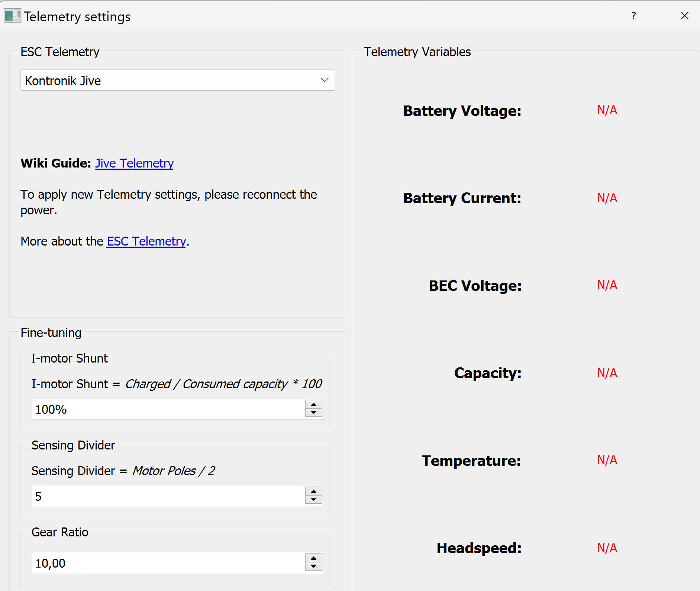Expand ESC type list via chevron arrow
This screenshot has height=591, width=700.
pyautogui.click(x=325, y=80)
